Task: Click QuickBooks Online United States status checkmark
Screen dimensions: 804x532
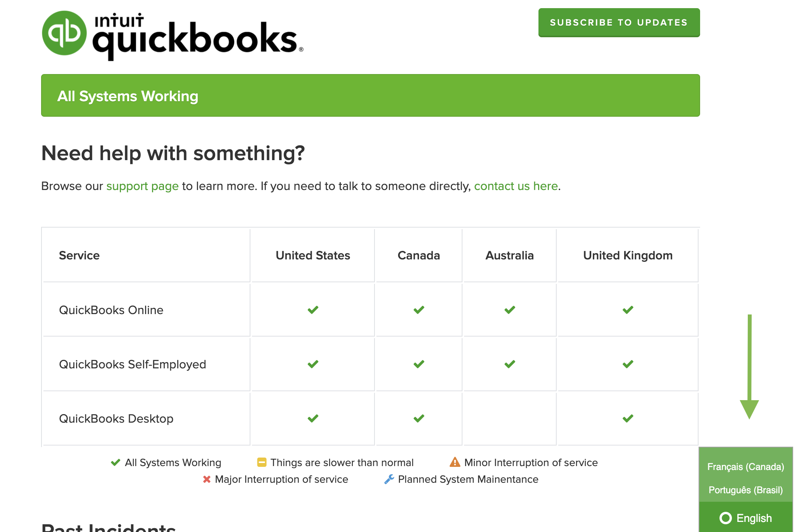Action: click(313, 310)
